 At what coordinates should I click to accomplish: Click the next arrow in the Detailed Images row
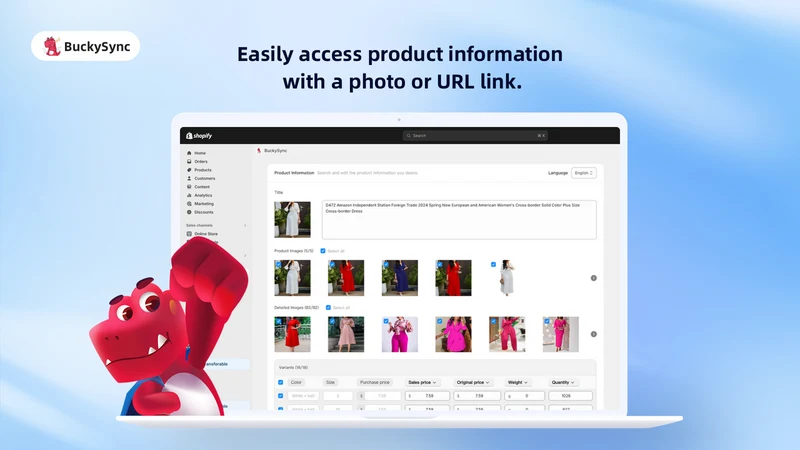tap(593, 334)
